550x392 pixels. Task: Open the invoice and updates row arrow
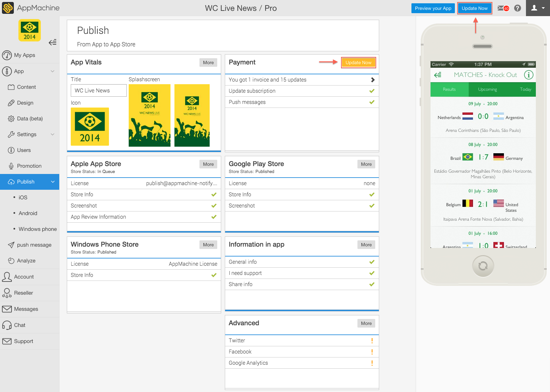[373, 80]
